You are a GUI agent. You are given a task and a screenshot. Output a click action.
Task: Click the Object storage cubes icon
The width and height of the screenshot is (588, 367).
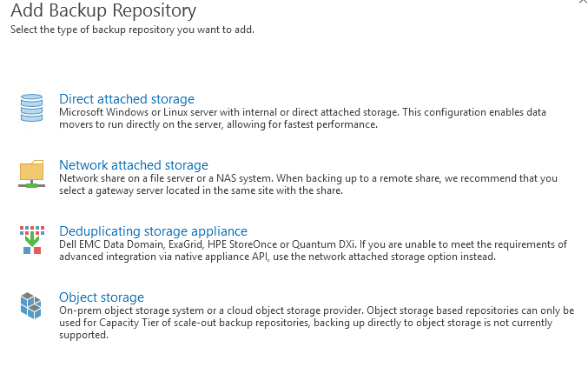[x=30, y=305]
